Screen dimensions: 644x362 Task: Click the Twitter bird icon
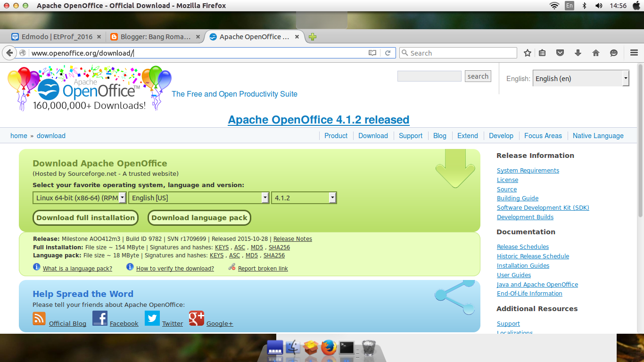tap(152, 318)
